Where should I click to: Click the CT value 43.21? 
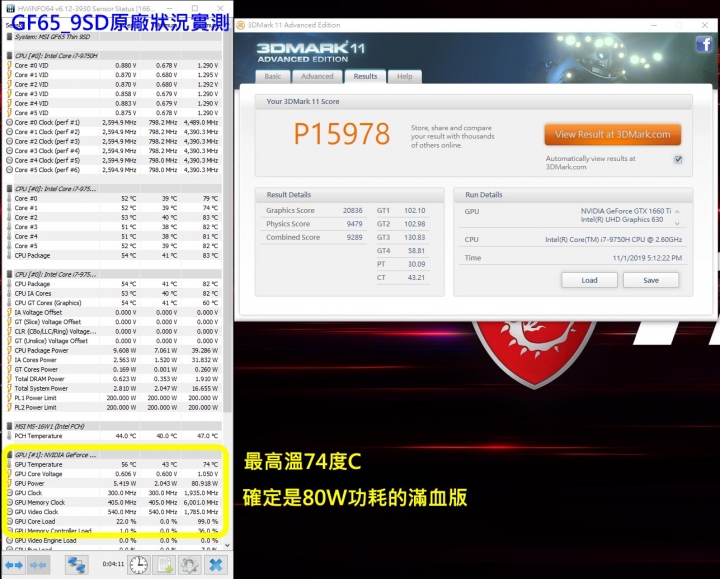click(x=416, y=277)
